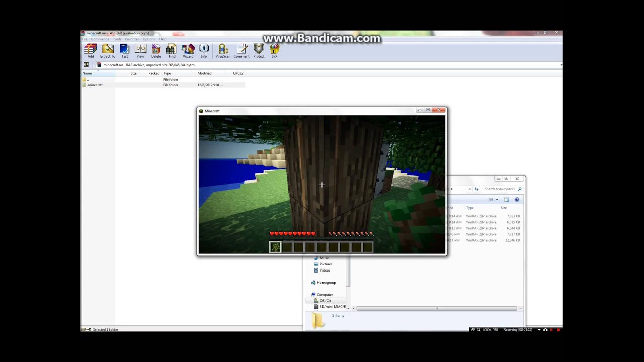Screen dimensions: 644x362
Task: Open the Explorer change view dropdown arrow
Action: tap(497, 200)
